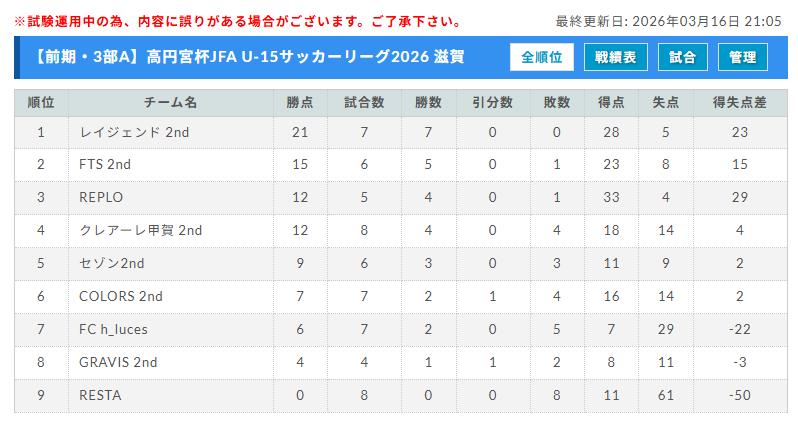
Task: Click the セゾン2nd team name
Action: point(112,263)
